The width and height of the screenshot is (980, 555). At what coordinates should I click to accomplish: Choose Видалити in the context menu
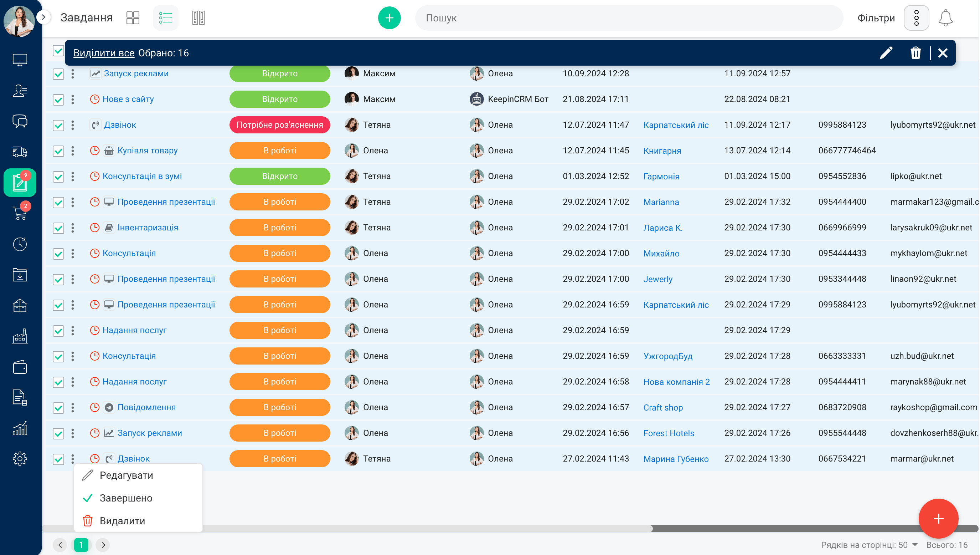pos(138,521)
